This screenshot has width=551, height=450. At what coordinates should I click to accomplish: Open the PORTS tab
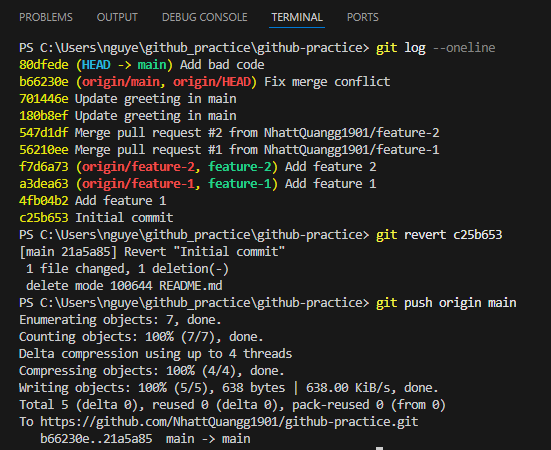(363, 17)
